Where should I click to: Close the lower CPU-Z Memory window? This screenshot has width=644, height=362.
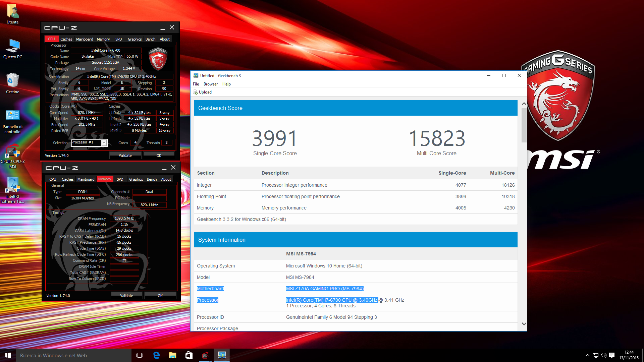[x=173, y=168]
